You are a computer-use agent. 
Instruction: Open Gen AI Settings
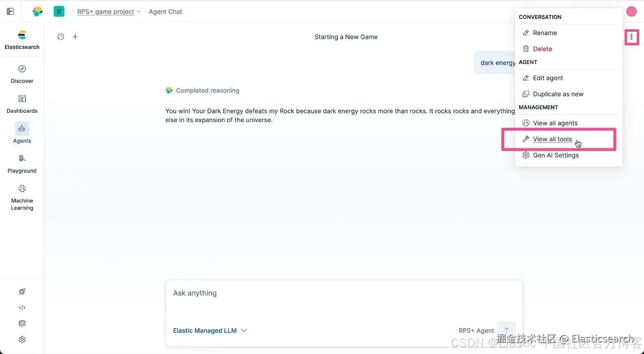point(555,155)
